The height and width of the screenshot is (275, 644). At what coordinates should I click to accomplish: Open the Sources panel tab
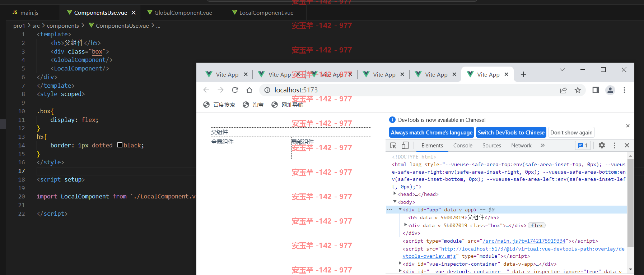[x=491, y=145]
